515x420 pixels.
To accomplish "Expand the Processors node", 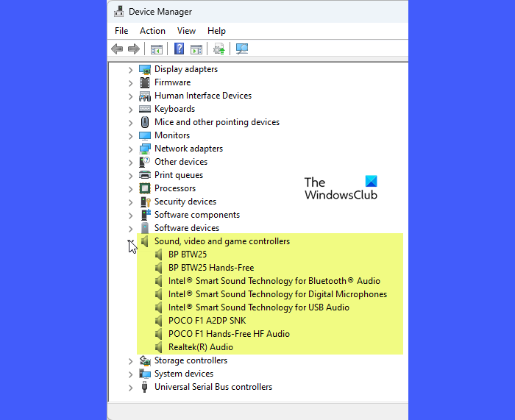I will pos(130,189).
